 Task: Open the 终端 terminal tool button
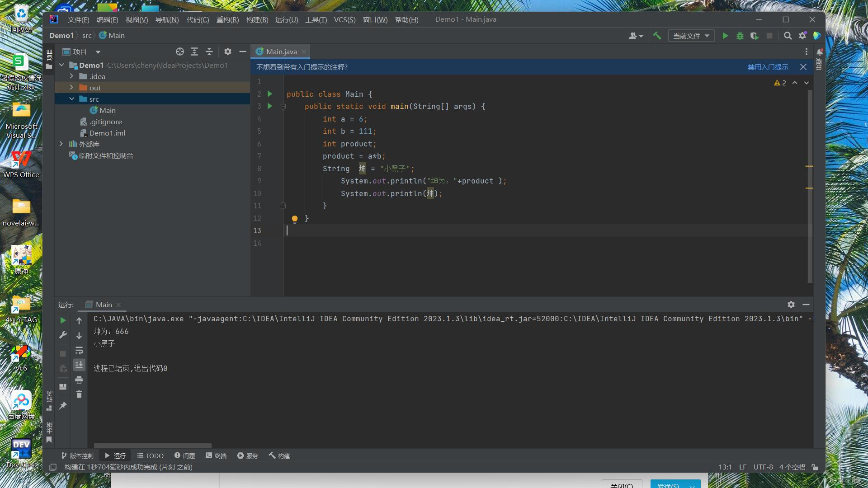tap(216, 455)
